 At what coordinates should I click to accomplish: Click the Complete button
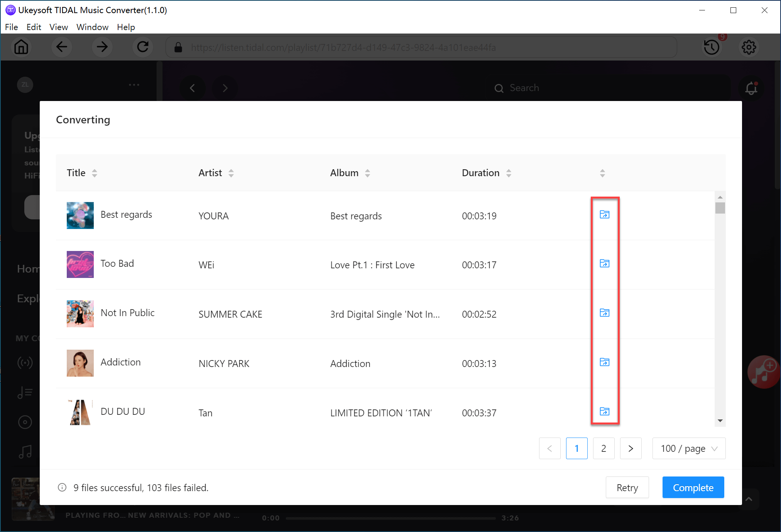693,488
